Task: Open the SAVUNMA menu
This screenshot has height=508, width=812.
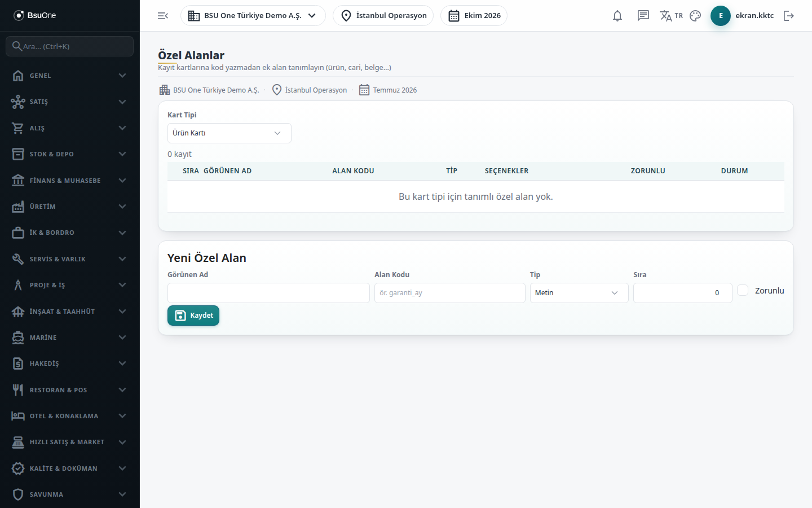Action: pyautogui.click(x=70, y=494)
